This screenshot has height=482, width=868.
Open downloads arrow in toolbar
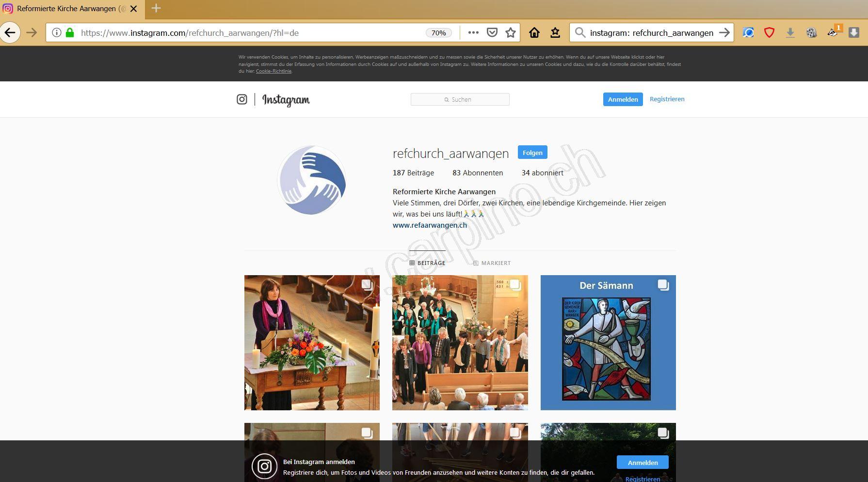[x=790, y=32]
